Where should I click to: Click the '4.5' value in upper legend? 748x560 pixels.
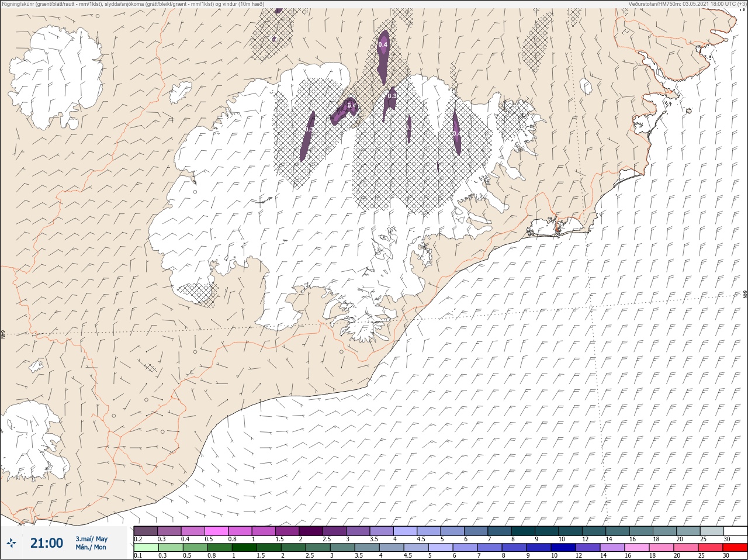point(421,539)
